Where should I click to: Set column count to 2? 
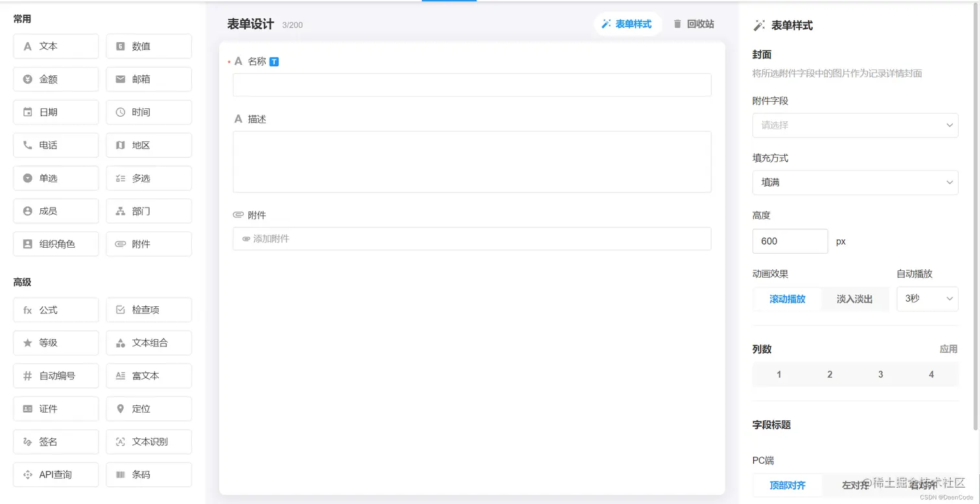point(830,374)
